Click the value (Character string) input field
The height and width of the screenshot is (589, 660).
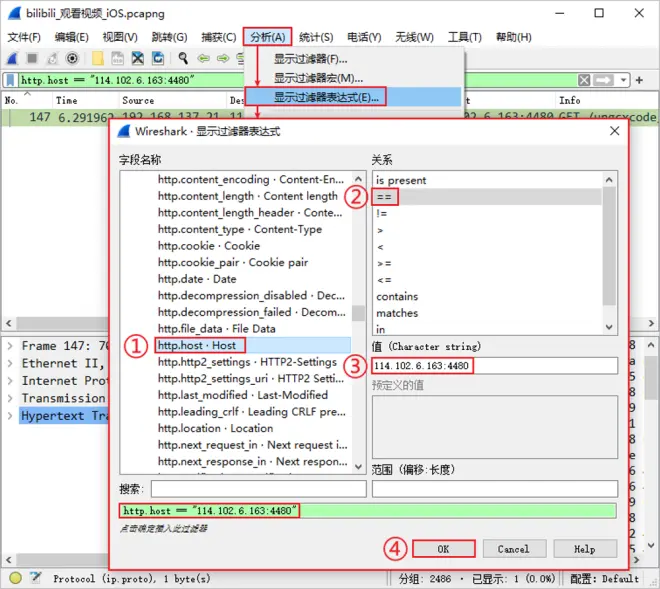pyautogui.click(x=495, y=365)
